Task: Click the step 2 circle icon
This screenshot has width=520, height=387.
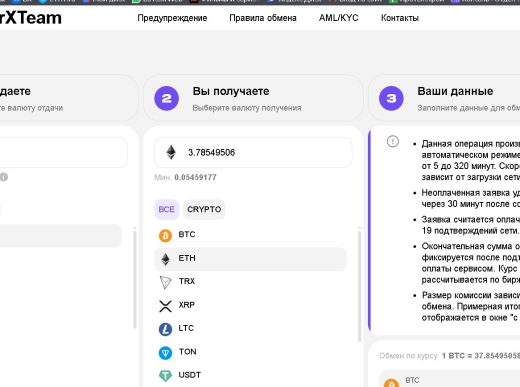Action: point(166,98)
